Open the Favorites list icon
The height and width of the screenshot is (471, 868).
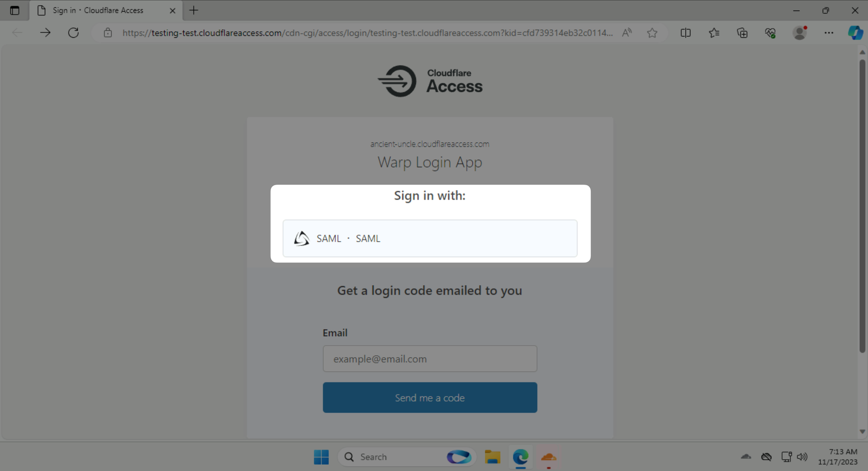[714, 33]
